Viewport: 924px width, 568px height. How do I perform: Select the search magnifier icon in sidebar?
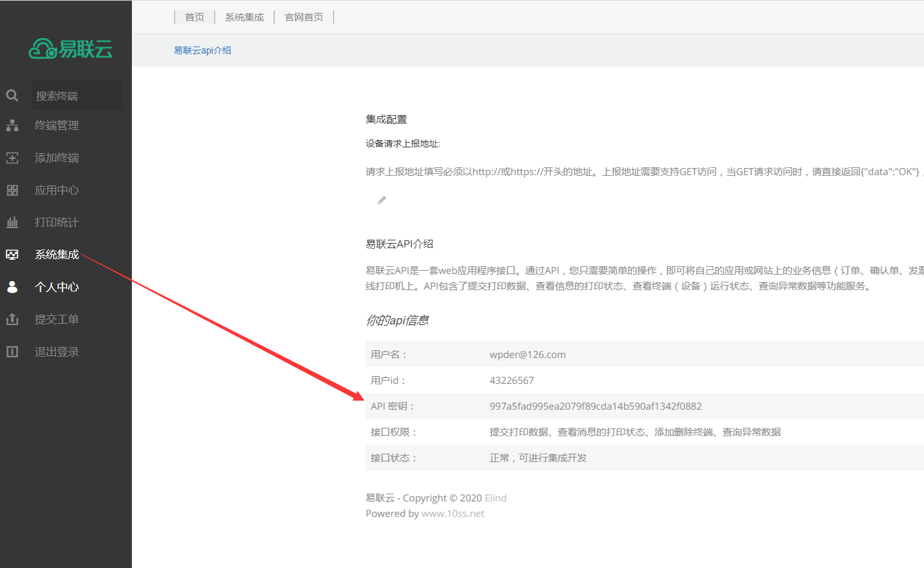pyautogui.click(x=12, y=95)
